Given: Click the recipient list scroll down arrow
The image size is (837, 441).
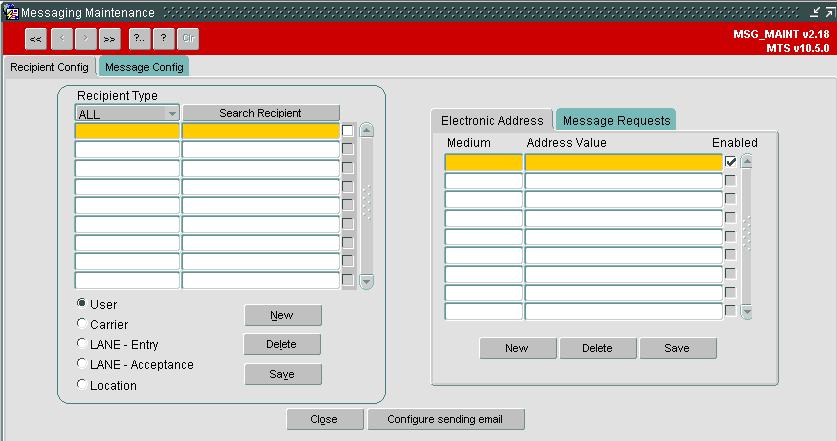Looking at the screenshot, I should click(x=367, y=281).
